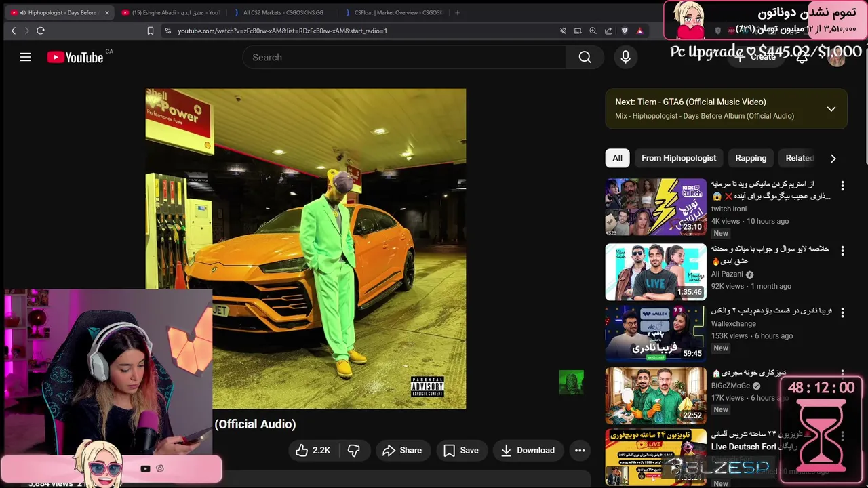Open a new browser tab
868x488 pixels.
click(x=457, y=12)
